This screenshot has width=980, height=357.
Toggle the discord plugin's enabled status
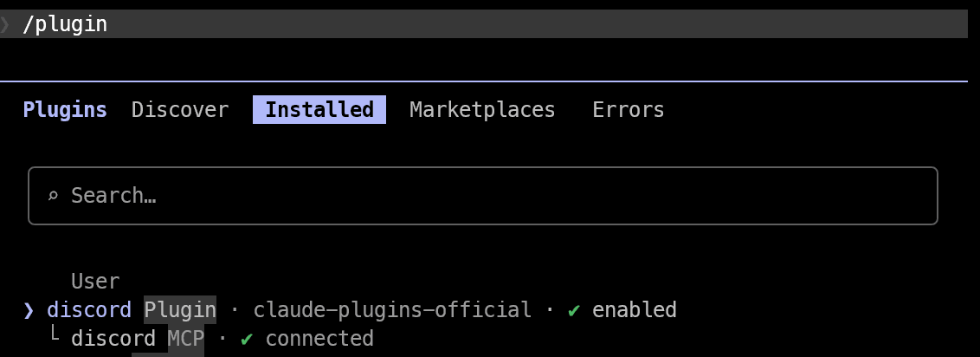click(622, 309)
